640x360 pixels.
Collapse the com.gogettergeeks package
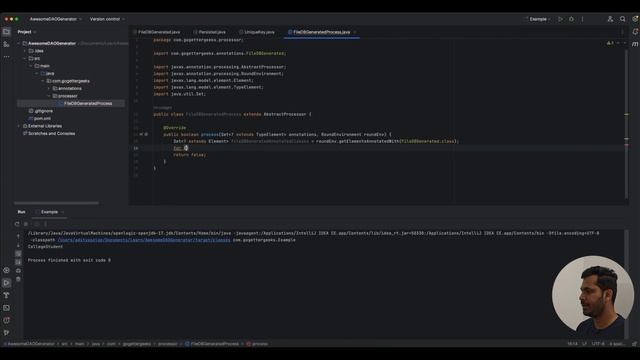(43, 81)
